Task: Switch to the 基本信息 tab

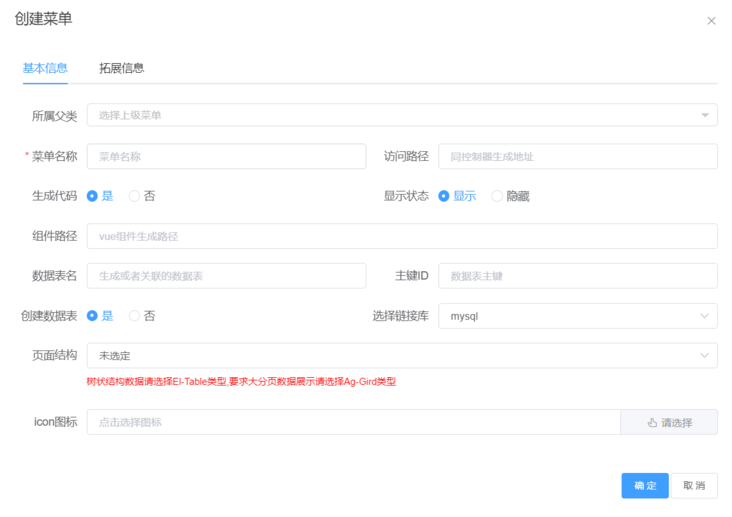Action: [x=45, y=68]
